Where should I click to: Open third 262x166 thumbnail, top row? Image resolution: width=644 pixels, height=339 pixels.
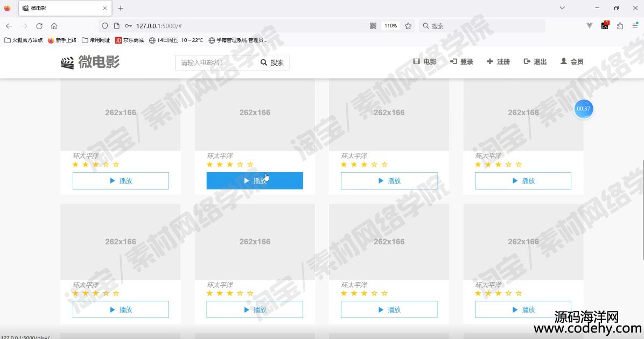pyautogui.click(x=389, y=115)
